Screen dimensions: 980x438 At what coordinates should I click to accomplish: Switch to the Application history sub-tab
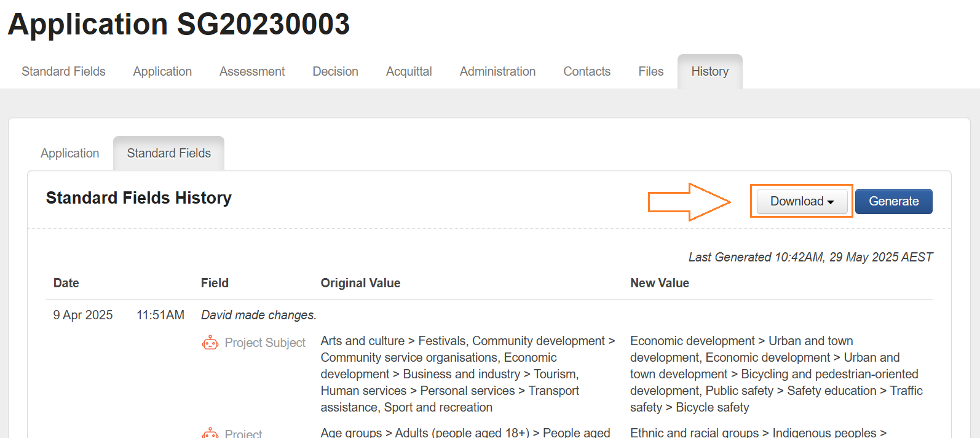[69, 153]
